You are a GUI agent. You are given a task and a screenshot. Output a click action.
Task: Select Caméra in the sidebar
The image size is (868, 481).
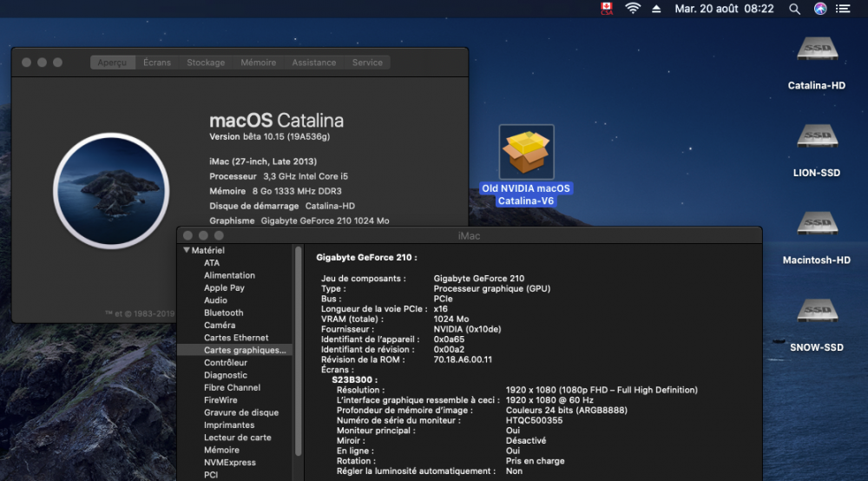tap(220, 325)
